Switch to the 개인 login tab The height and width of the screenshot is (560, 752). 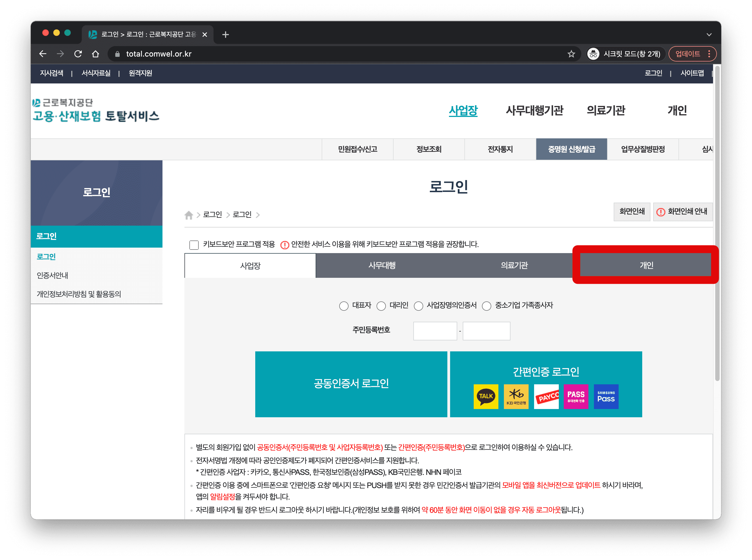tap(646, 265)
